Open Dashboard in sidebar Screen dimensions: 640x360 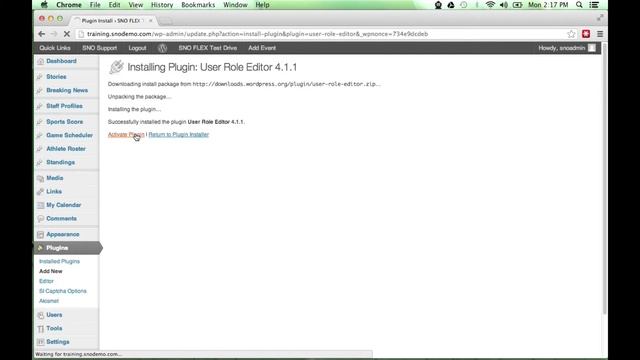(61, 61)
